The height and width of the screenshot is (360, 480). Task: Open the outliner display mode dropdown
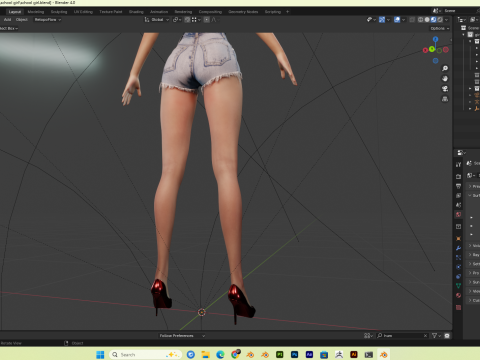(x=462, y=20)
